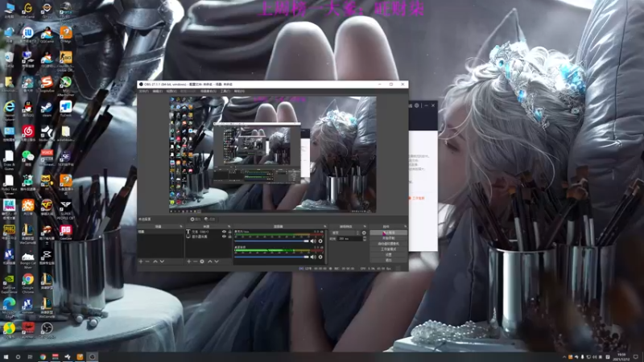The height and width of the screenshot is (362, 644).
Task: Open ToDesk desktop shortcut
Action: [x=66, y=109]
